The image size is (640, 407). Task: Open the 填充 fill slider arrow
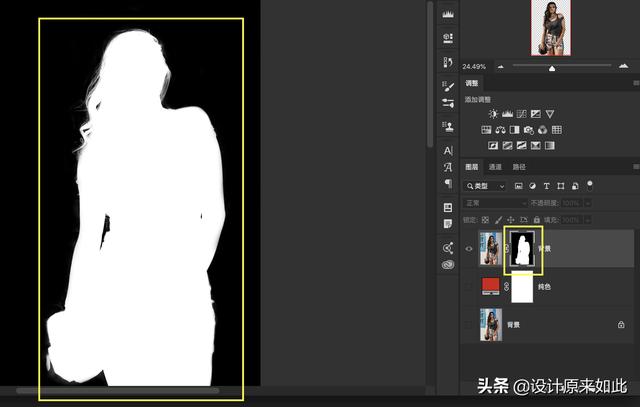point(588,220)
